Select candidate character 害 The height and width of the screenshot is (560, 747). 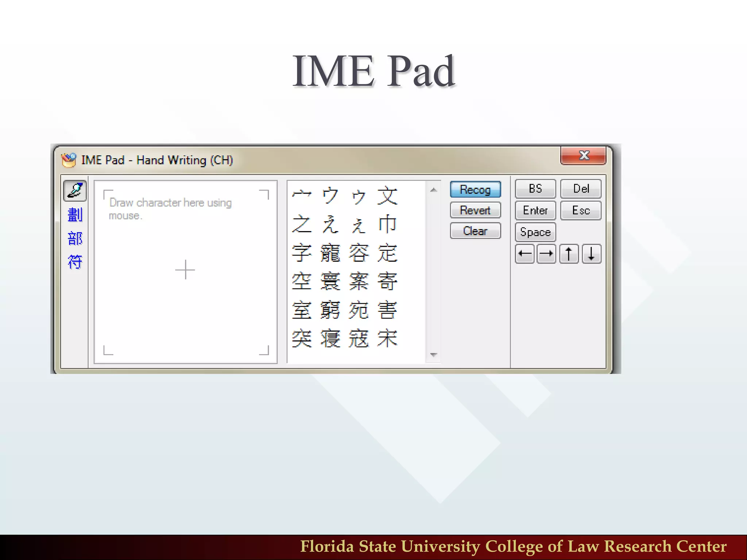(x=387, y=310)
